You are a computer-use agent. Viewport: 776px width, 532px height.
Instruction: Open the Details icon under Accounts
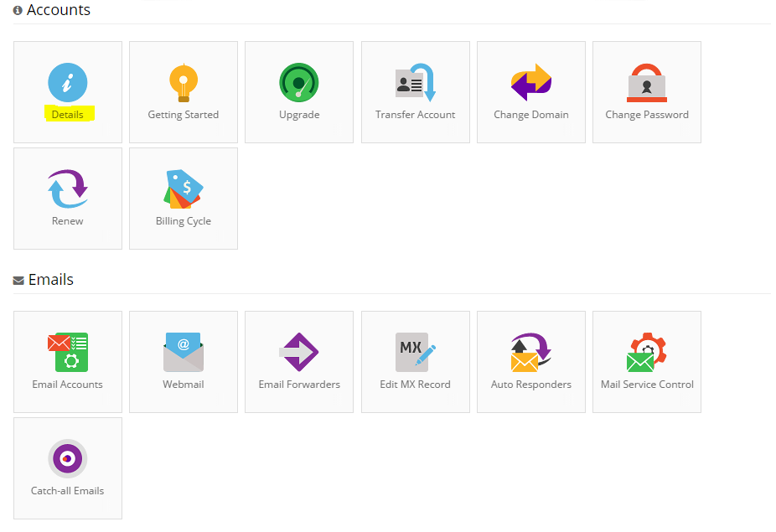tap(68, 82)
